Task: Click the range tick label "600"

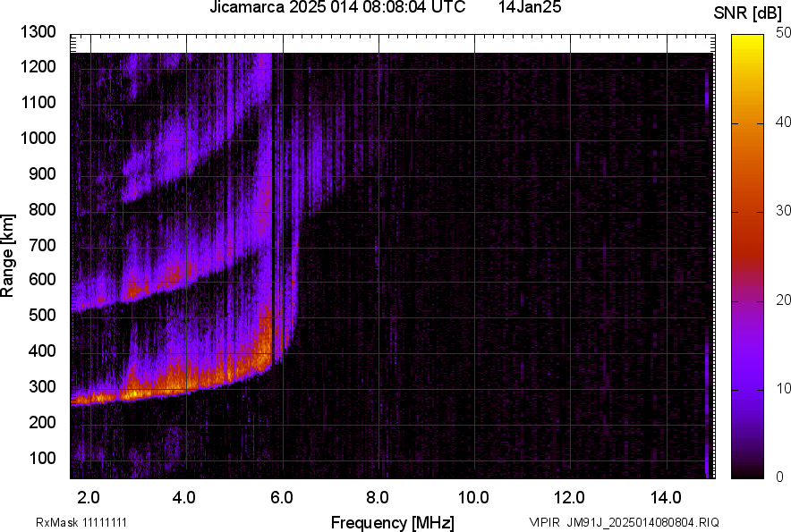Action: tap(42, 279)
